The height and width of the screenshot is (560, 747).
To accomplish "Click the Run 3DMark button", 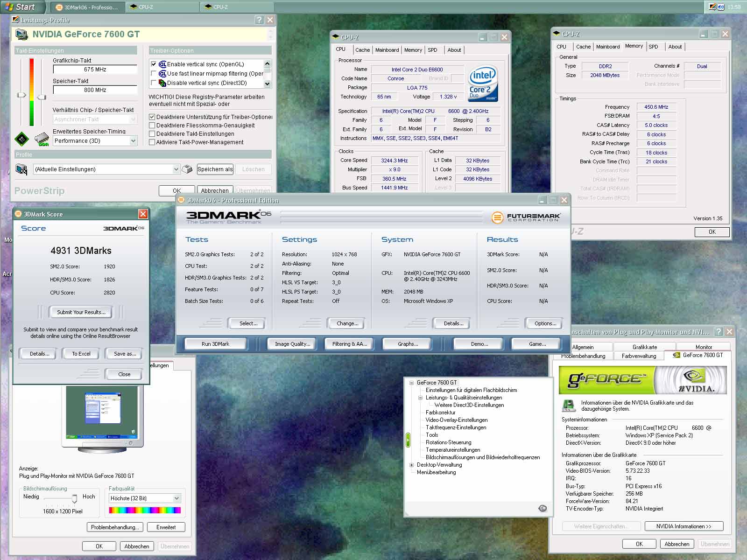I will (215, 344).
